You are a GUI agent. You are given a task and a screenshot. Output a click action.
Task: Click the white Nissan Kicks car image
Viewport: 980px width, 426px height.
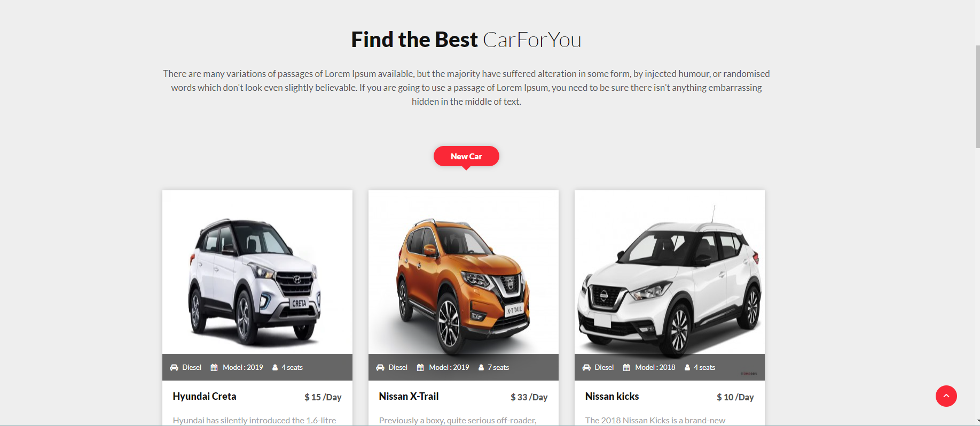click(x=670, y=272)
